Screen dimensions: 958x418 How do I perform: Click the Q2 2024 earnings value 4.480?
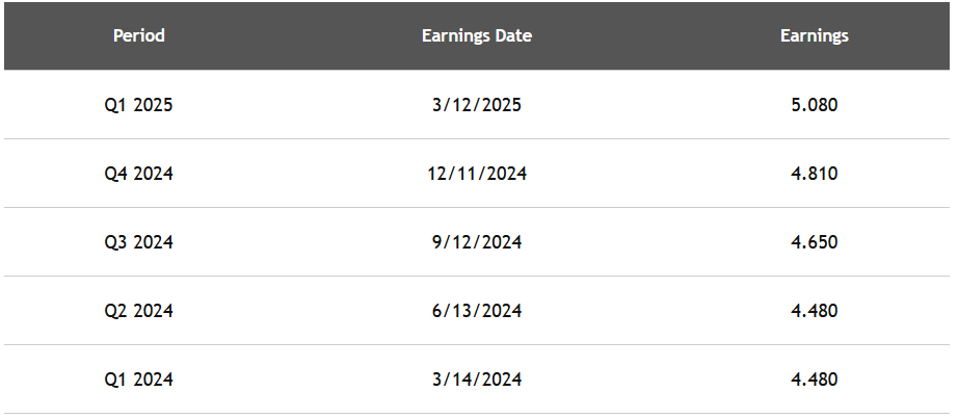point(814,311)
